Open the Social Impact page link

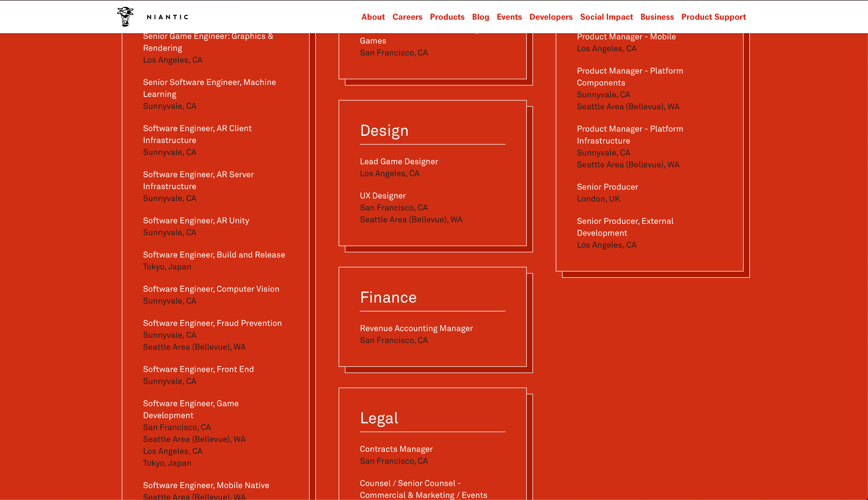tap(606, 17)
